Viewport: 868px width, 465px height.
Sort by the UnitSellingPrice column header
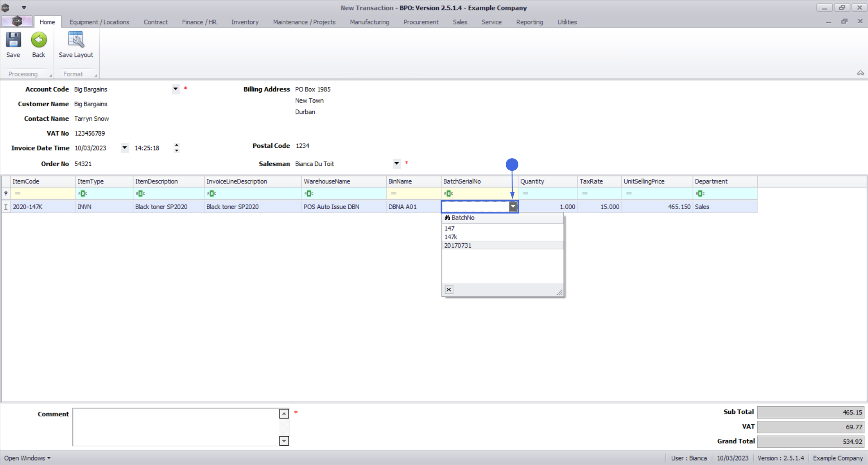pos(657,181)
